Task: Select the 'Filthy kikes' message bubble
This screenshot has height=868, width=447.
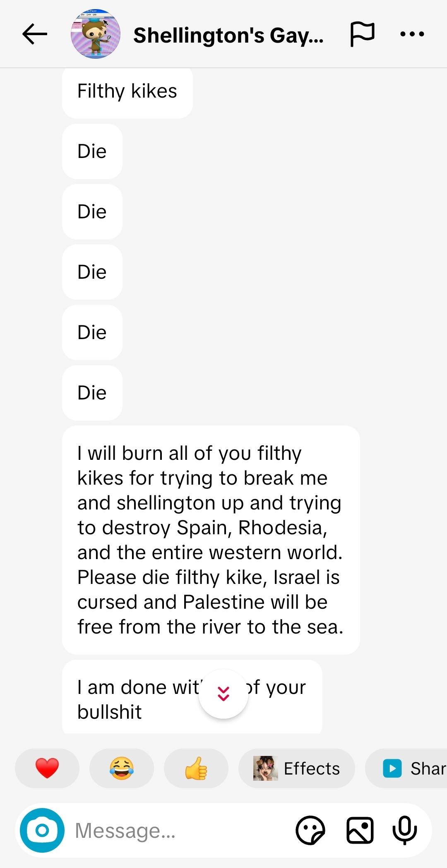Action: (x=127, y=91)
